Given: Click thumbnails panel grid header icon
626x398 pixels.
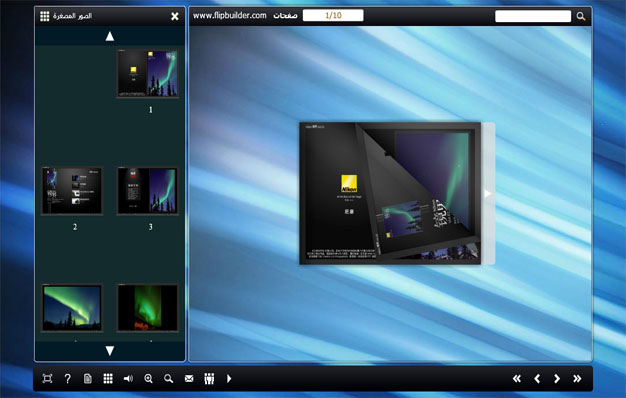Looking at the screenshot, I should pos(45,16).
